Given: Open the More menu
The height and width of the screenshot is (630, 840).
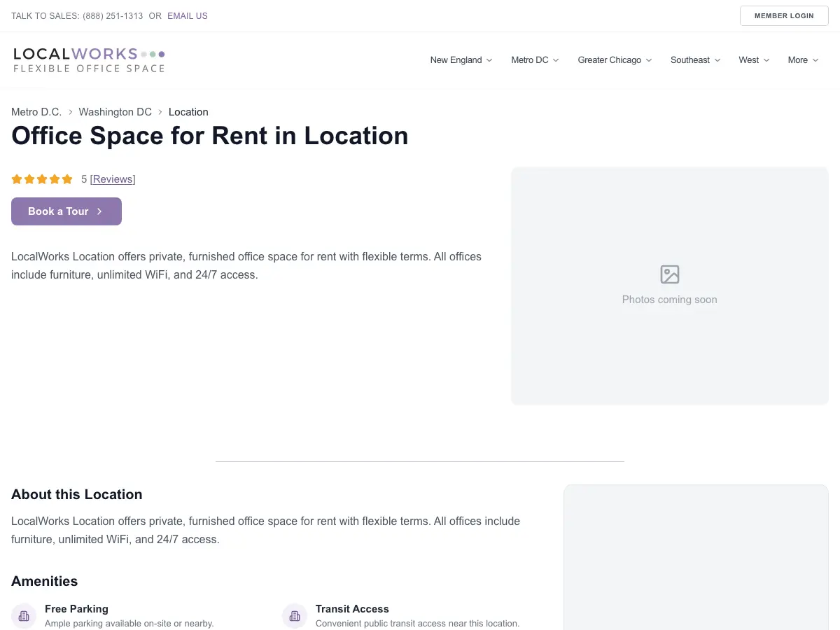Looking at the screenshot, I should pyautogui.click(x=803, y=60).
